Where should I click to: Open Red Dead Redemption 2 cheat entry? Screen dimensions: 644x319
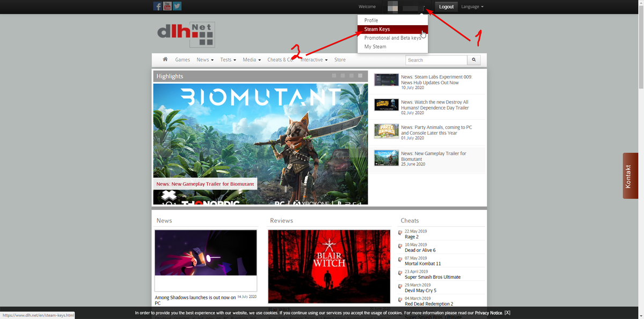pyautogui.click(x=429, y=304)
